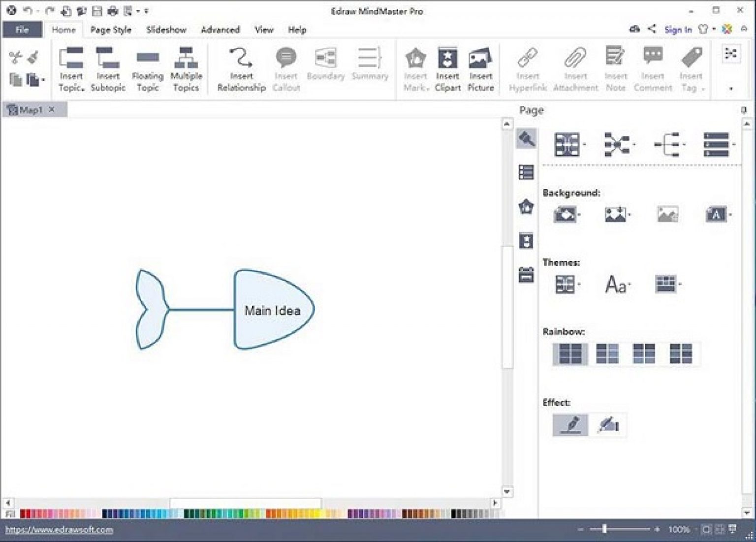Click the Cut scissors icon

click(15, 57)
